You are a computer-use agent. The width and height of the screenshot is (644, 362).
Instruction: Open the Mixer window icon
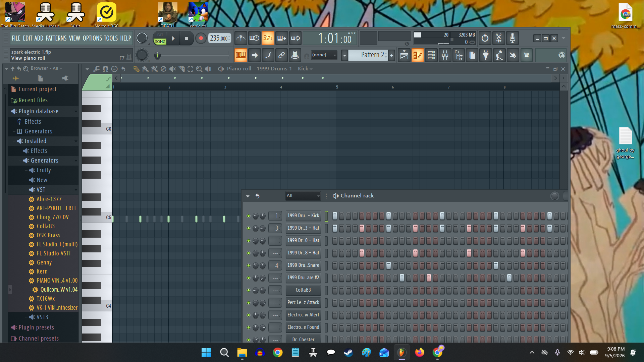[445, 55]
